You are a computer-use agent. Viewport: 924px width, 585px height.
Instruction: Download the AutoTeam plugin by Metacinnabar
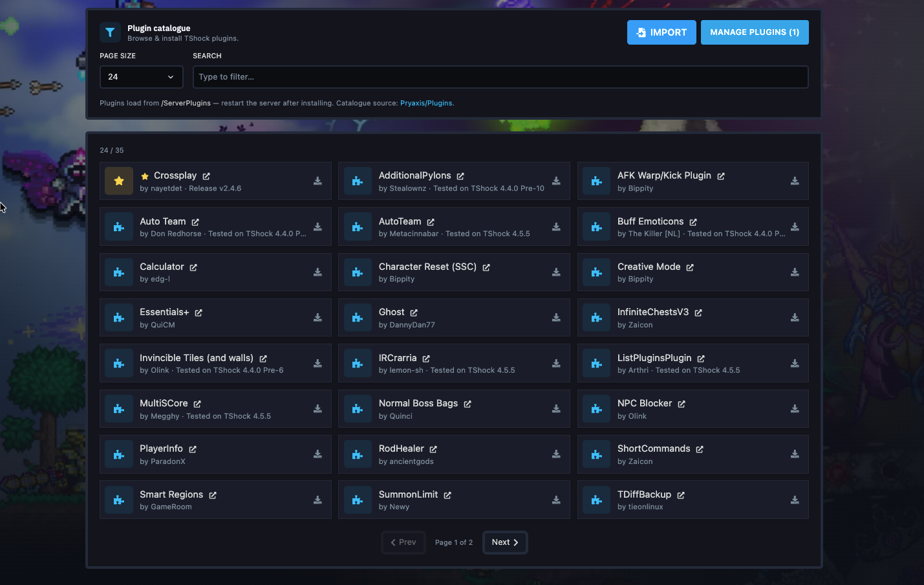point(556,227)
